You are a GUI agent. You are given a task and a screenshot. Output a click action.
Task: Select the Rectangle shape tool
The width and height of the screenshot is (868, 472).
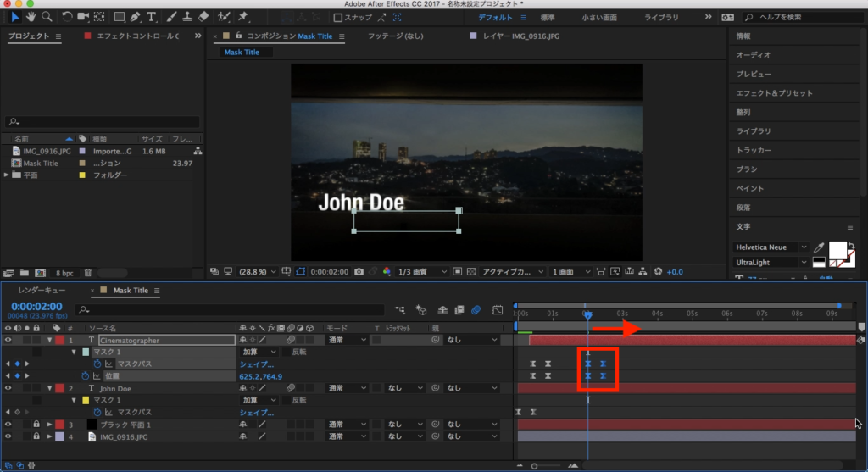tap(119, 17)
